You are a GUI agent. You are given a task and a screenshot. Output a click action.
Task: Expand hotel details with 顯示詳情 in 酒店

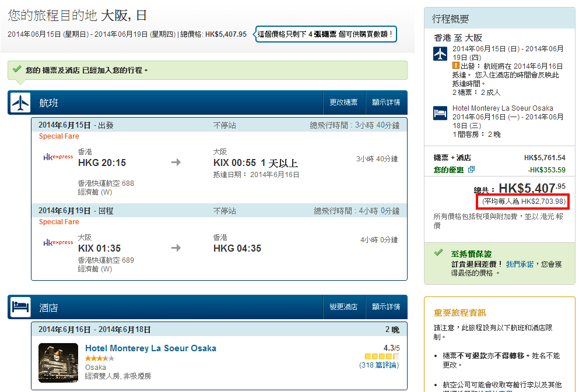[386, 307]
